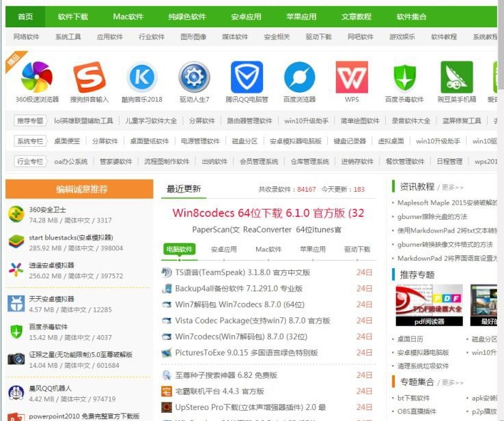Screen dimensions: 504x421
Task: Select the 电脑软件 tab
Action: [x=180, y=249]
